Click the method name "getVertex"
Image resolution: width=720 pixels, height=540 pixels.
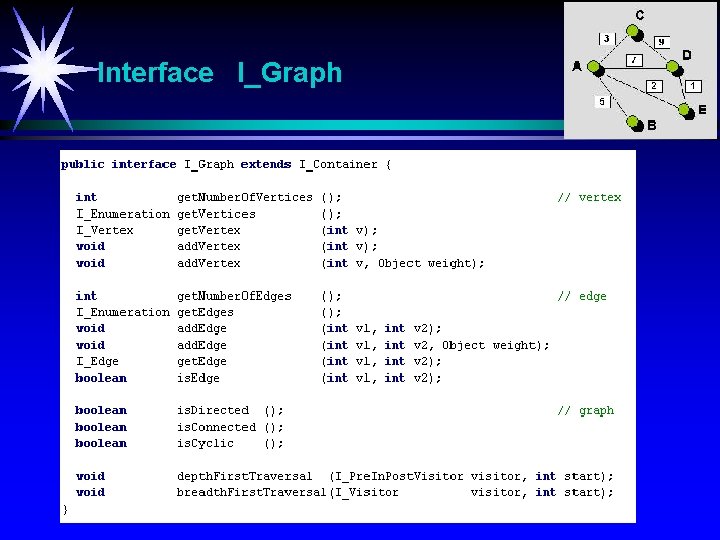pyautogui.click(x=209, y=231)
